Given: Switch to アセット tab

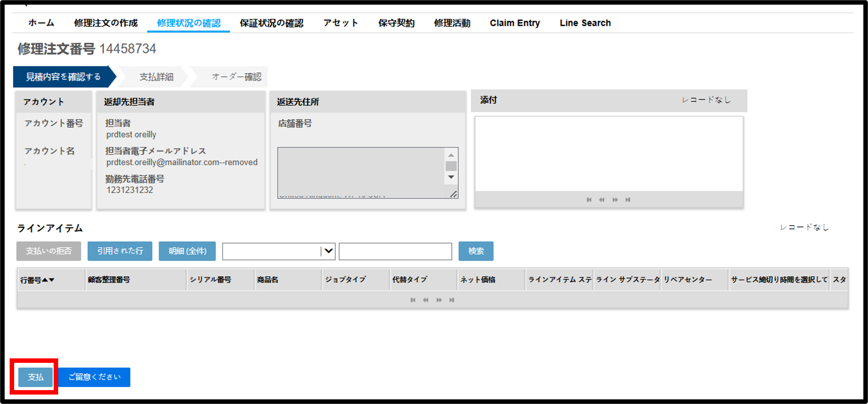Looking at the screenshot, I should pos(341,23).
